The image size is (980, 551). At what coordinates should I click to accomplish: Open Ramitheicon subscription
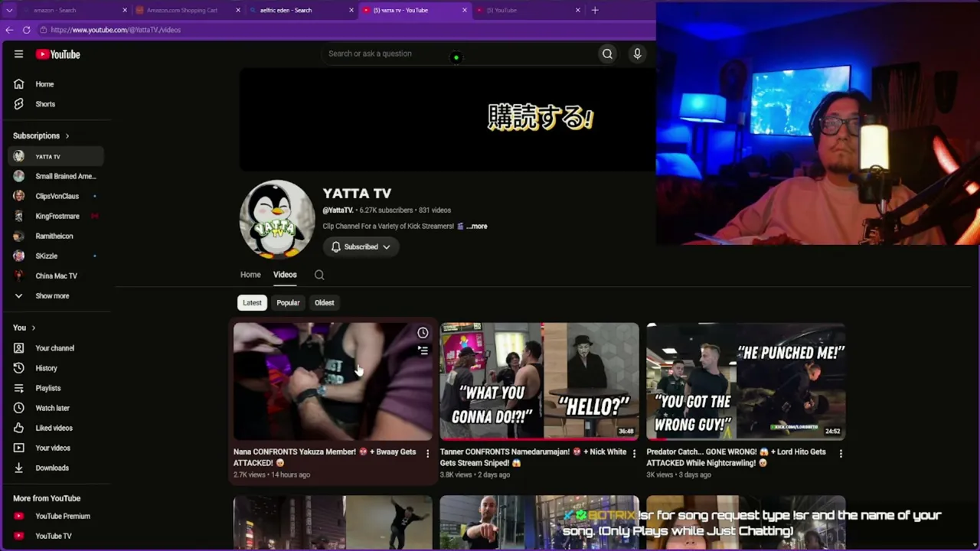click(55, 236)
